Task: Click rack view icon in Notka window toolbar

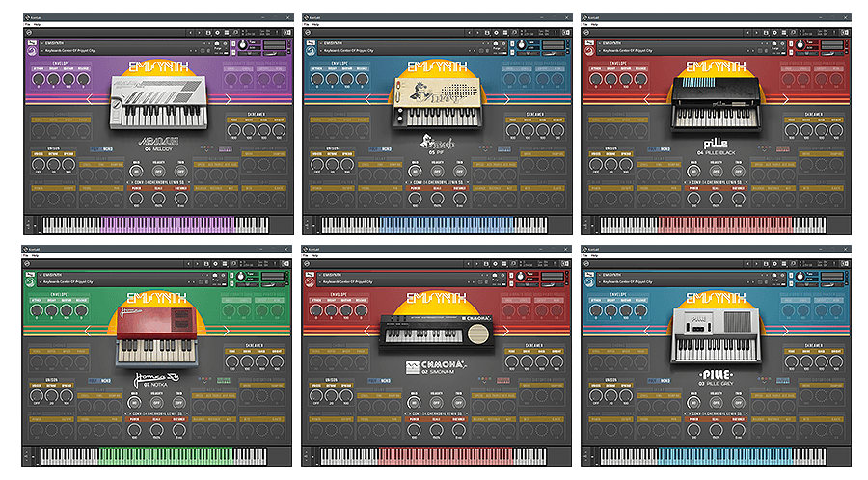Action: click(226, 264)
